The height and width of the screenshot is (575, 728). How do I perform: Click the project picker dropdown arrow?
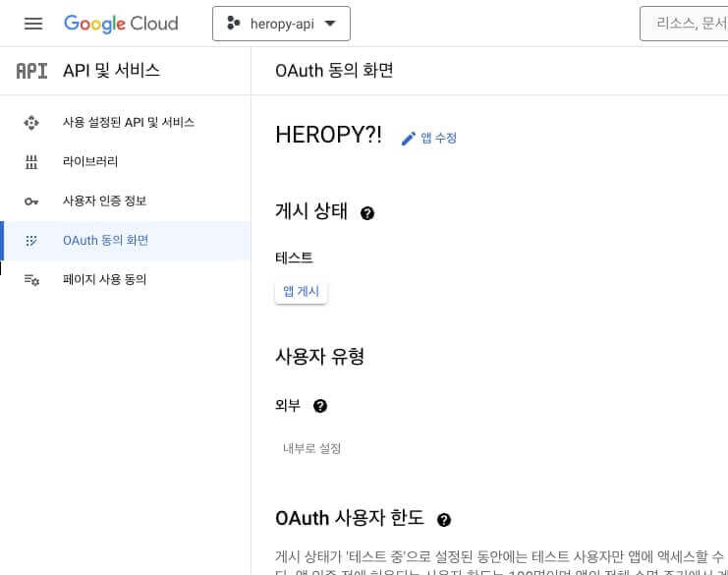[x=330, y=24]
